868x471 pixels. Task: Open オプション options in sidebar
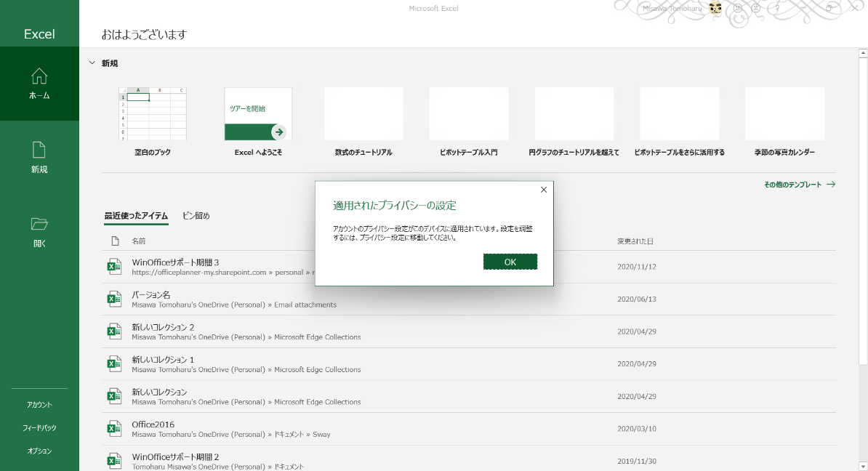pos(39,451)
